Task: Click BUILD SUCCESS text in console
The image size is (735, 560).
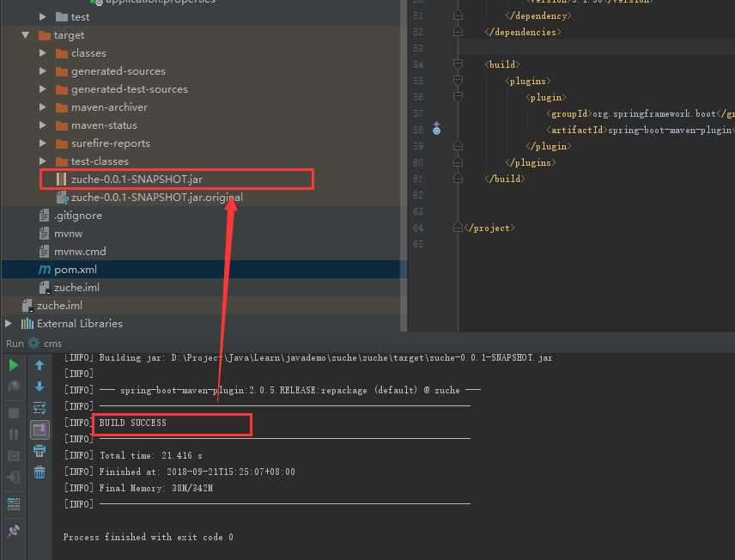Action: coord(132,423)
